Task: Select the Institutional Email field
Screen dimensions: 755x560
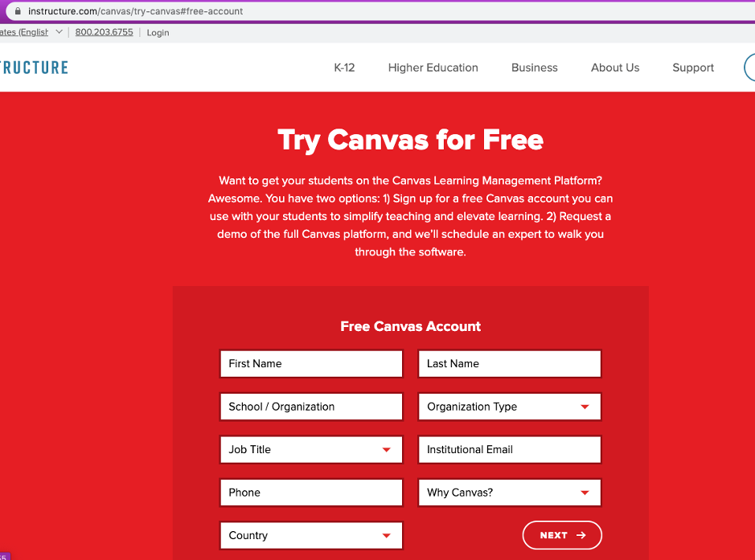Action: tap(509, 449)
